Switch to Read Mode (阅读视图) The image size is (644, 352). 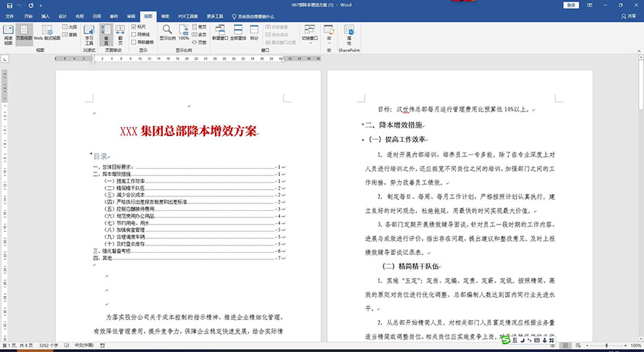coord(8,35)
